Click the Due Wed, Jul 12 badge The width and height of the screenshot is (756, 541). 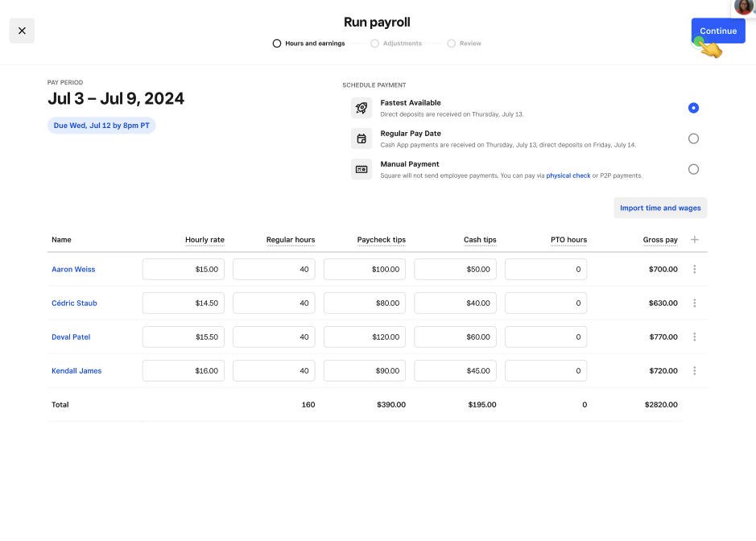tap(101, 125)
